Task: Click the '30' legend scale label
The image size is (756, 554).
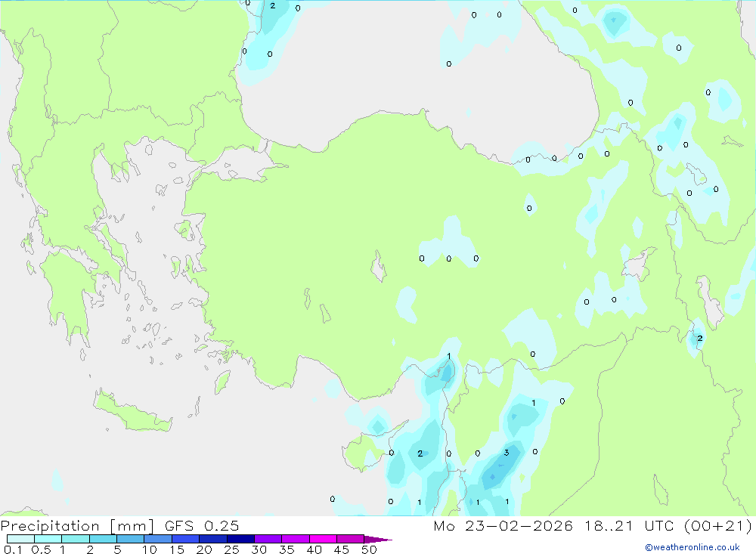Action: (x=259, y=549)
